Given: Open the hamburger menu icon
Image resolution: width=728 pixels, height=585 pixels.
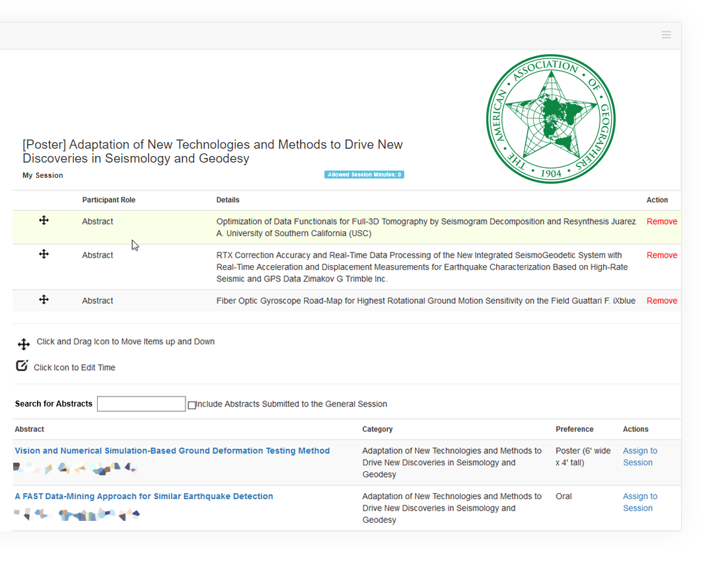Looking at the screenshot, I should click(666, 35).
